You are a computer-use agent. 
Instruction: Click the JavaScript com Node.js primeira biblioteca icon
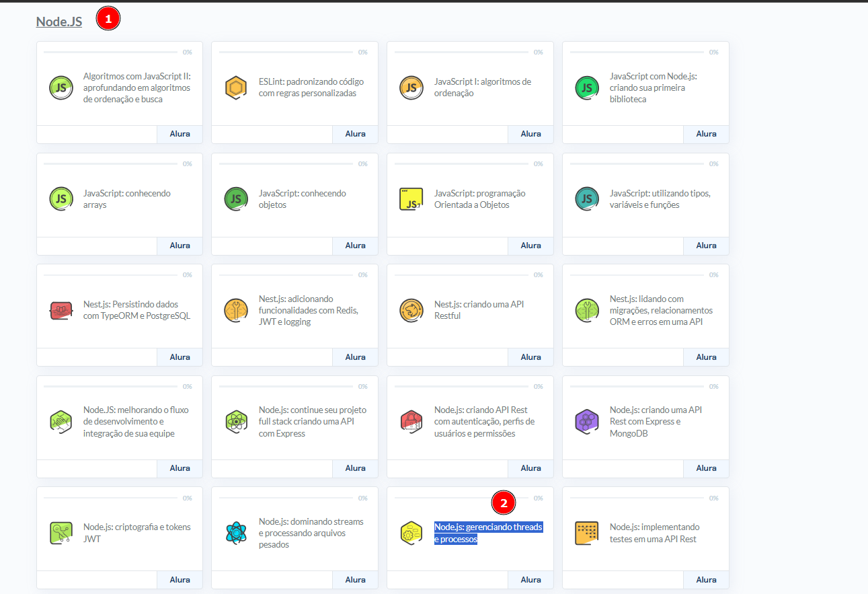pos(587,88)
